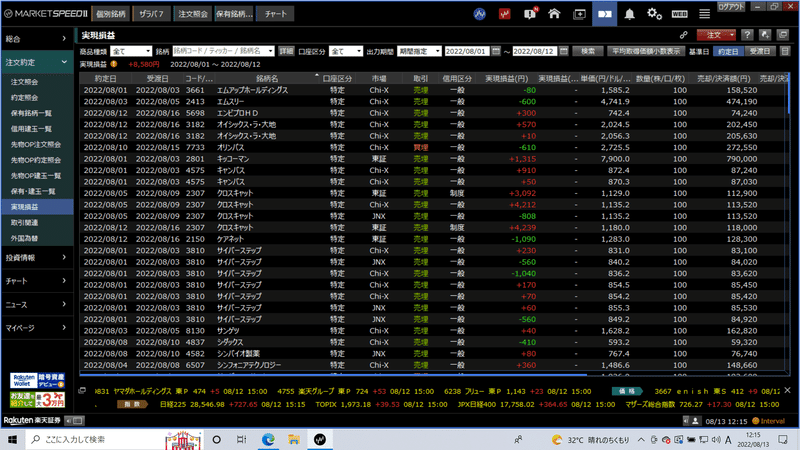Open the settings gears icon

tap(654, 14)
